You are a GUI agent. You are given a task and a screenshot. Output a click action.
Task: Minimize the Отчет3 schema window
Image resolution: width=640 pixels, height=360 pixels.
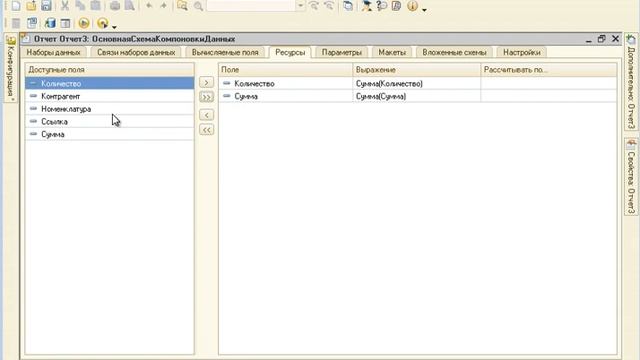(x=588, y=40)
